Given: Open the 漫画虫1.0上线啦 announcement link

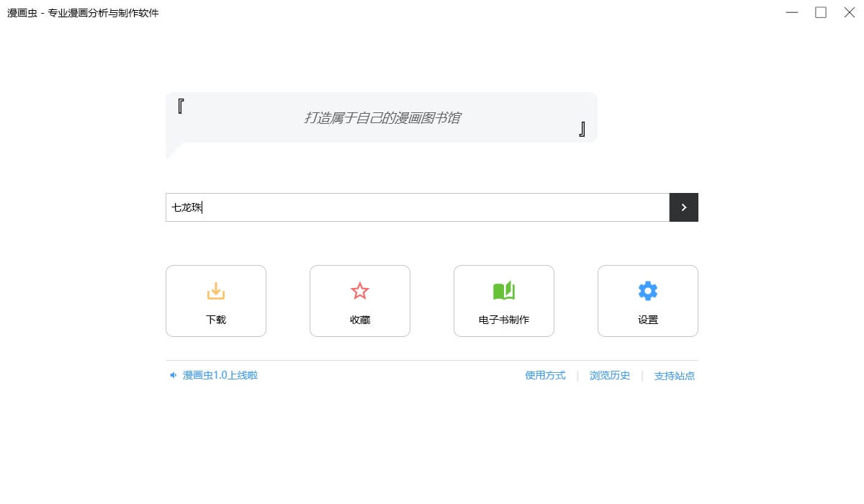Looking at the screenshot, I should coord(220,375).
